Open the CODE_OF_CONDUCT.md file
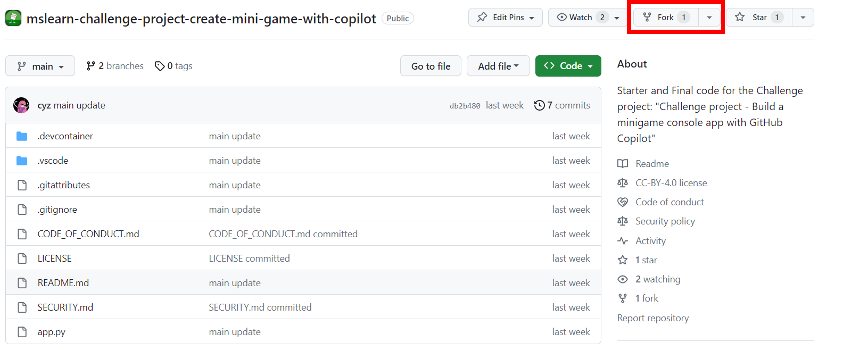This screenshot has width=868, height=350. pyautogui.click(x=88, y=234)
